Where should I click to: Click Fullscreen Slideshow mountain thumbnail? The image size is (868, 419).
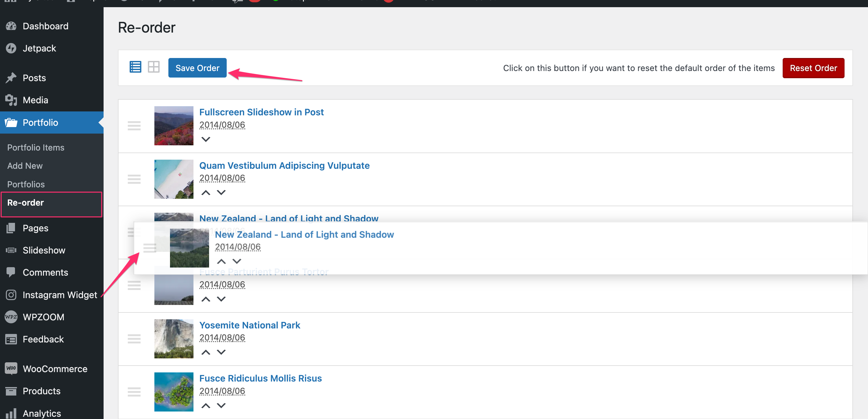click(174, 126)
